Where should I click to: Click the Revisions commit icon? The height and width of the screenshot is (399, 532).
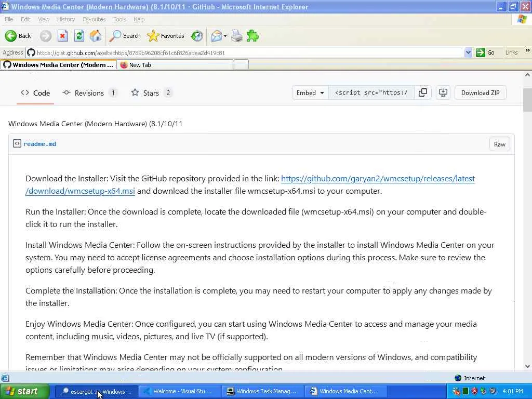(x=66, y=92)
